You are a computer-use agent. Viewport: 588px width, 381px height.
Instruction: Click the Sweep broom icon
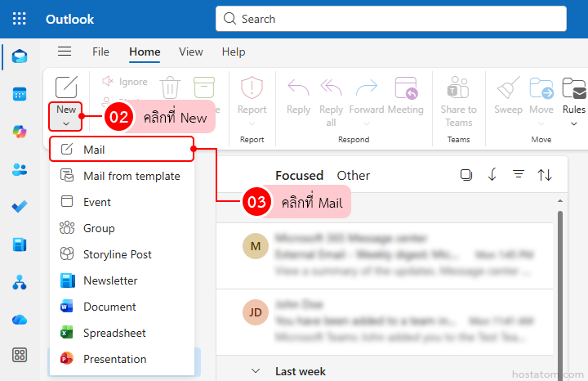click(509, 87)
